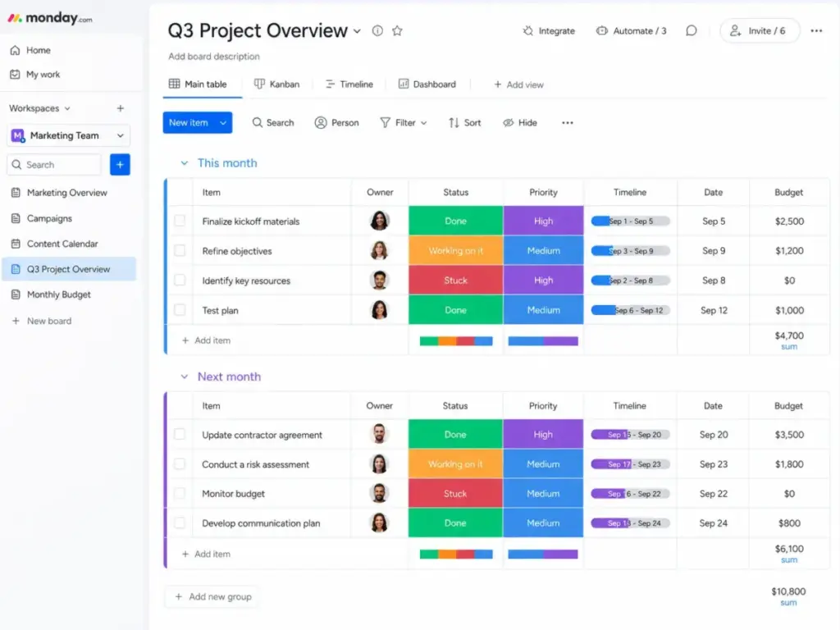This screenshot has height=630, width=840.
Task: Change Stuck status for Identify key resources
Action: pos(455,281)
